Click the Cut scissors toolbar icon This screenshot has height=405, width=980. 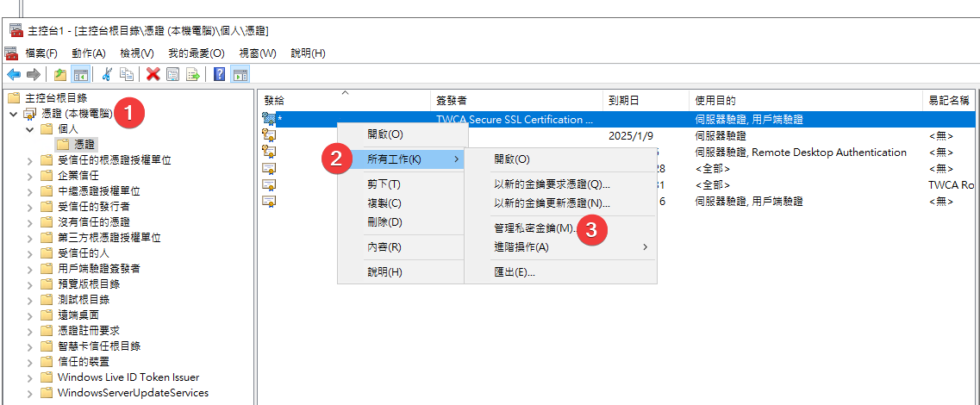click(107, 74)
